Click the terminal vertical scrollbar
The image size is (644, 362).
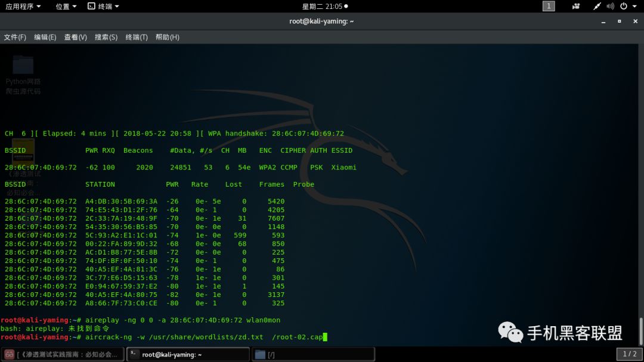[640, 331]
